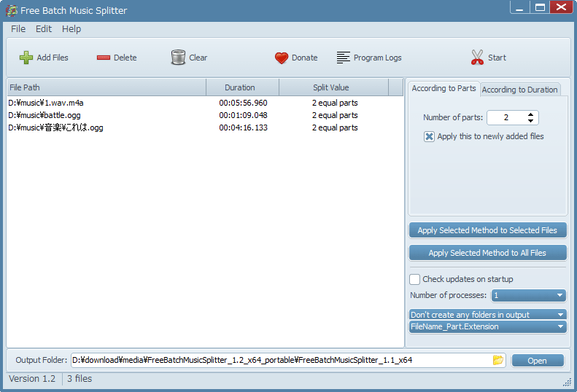Select row D:¥music¥battle.ogg

point(205,115)
